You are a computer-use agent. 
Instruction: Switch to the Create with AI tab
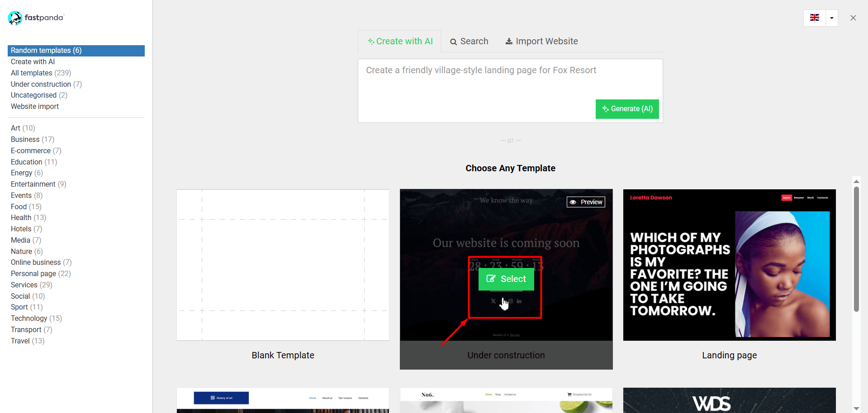coord(400,42)
